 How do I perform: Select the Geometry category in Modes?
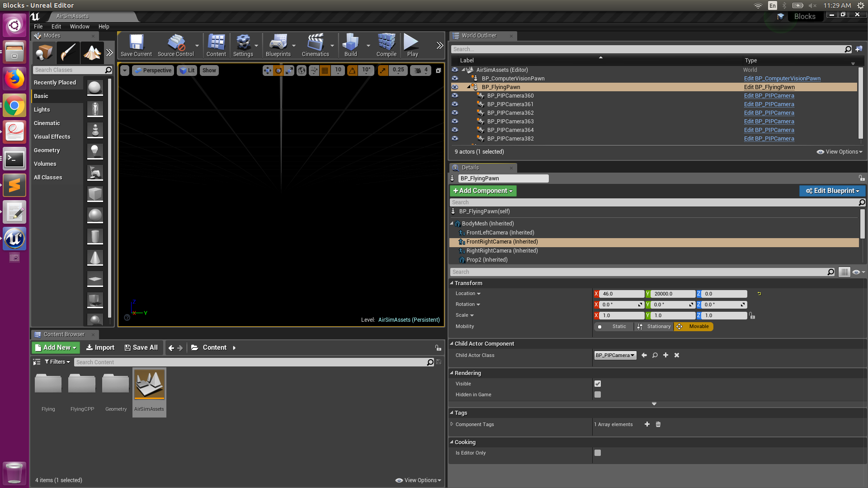47,150
